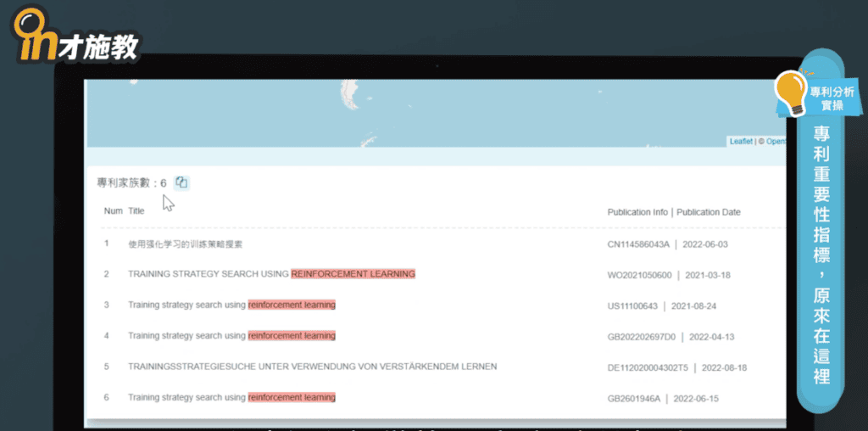Viewport: 868px width, 431px height.
Task: Open the German TRAININGSSTRATEGIESUCHE title
Action: [312, 367]
